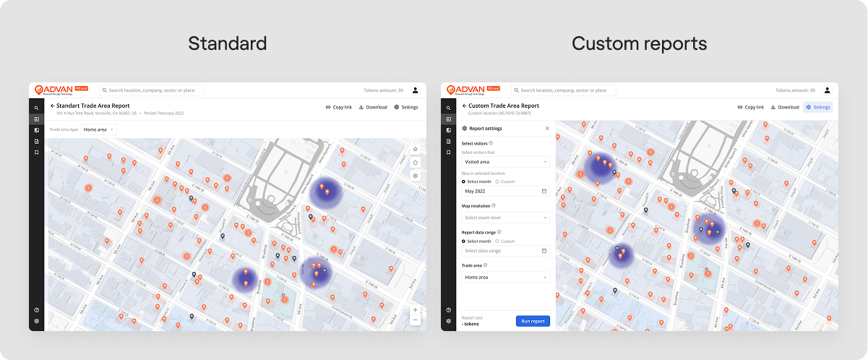This screenshot has height=360, width=868.
Task: Click Tokens amount: 30 in Custom reports window
Action: tap(795, 90)
